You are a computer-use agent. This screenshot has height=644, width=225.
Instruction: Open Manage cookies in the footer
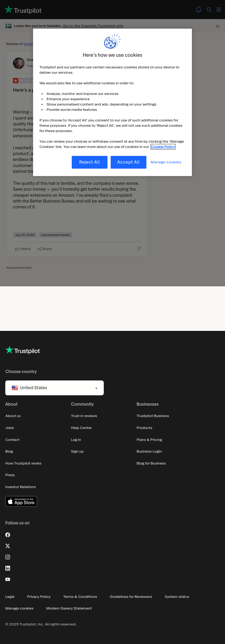(x=19, y=608)
